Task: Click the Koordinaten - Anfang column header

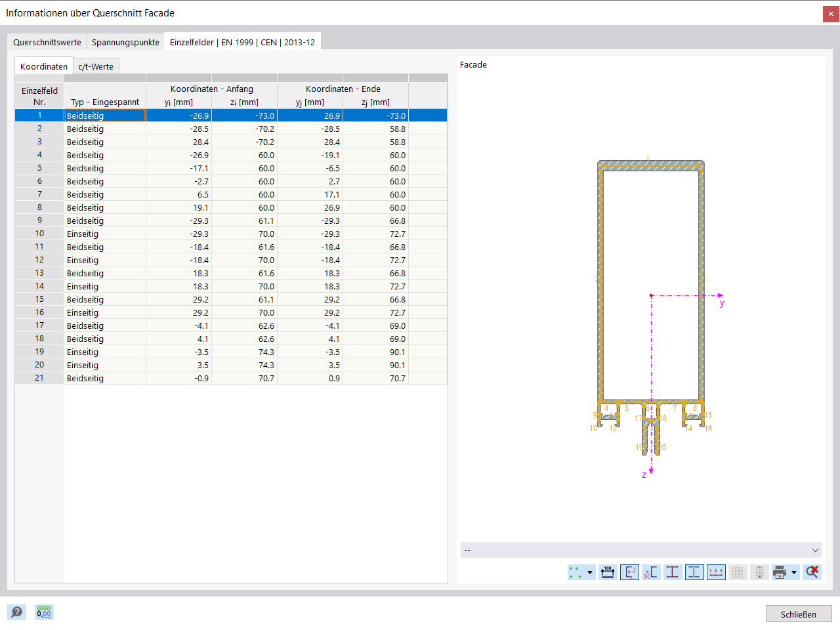Action: point(211,89)
